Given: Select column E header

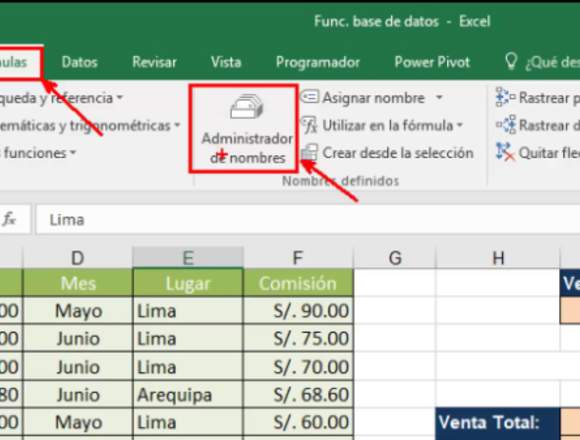Looking at the screenshot, I should [188, 257].
